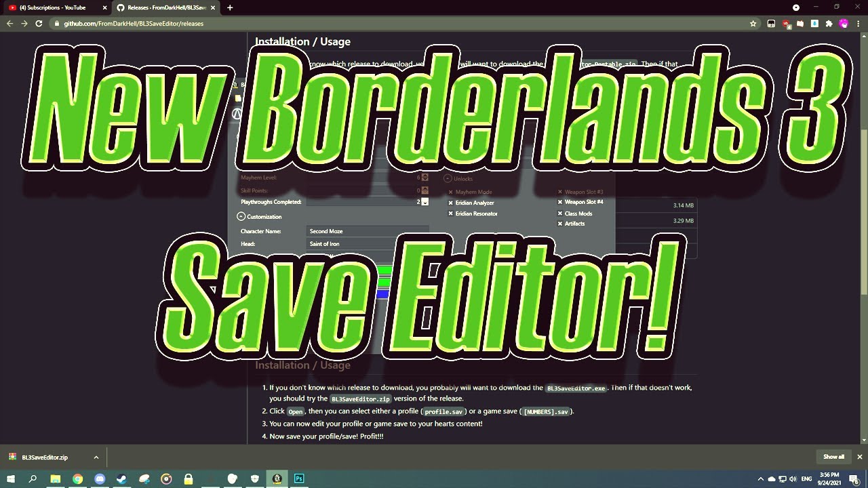Toggle the Eridian Analyzer checkbox
The height and width of the screenshot is (488, 868).
click(x=451, y=203)
